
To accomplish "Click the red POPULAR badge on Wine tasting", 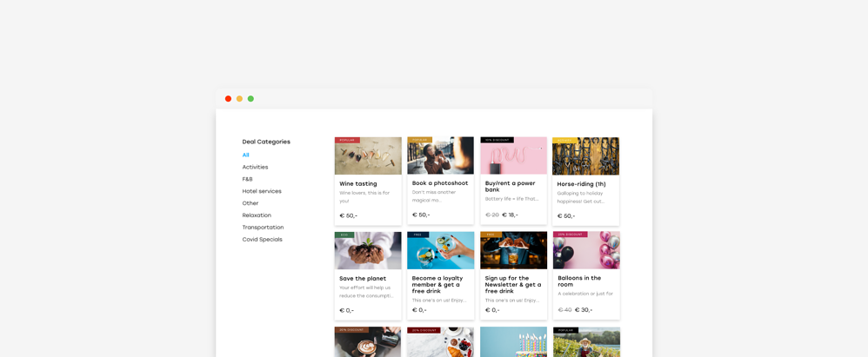I will [x=347, y=141].
